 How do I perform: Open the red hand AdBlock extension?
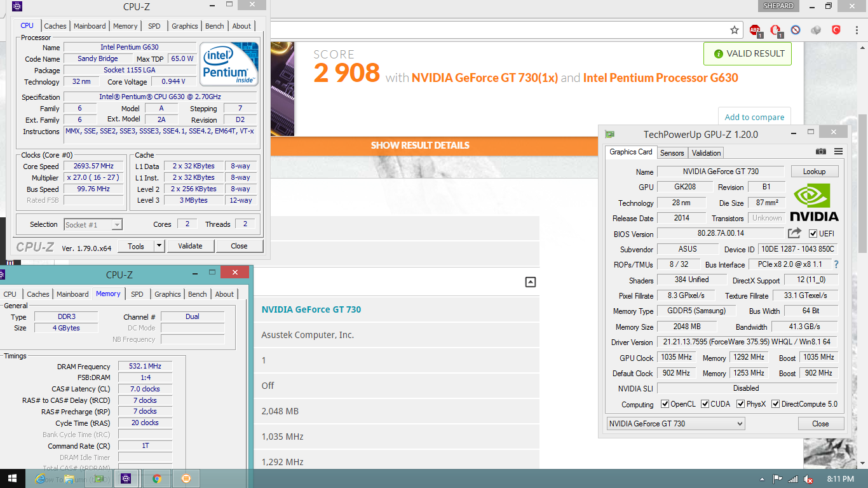(775, 30)
